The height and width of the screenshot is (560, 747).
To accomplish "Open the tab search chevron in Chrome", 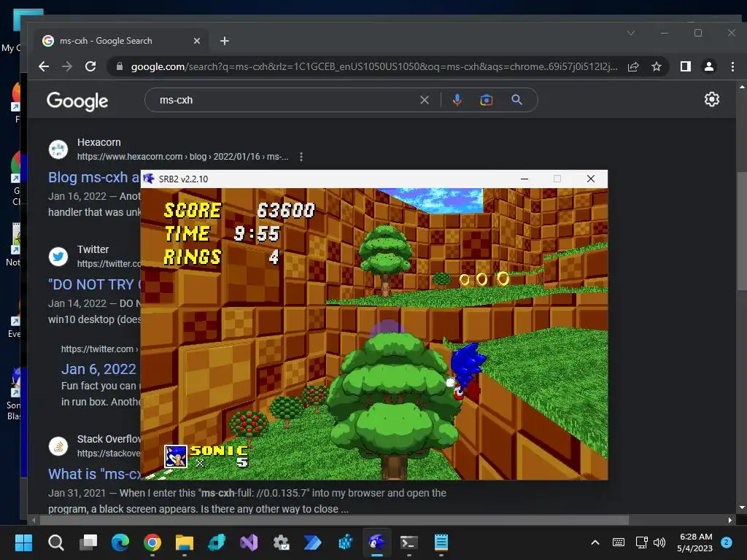I will (x=631, y=33).
